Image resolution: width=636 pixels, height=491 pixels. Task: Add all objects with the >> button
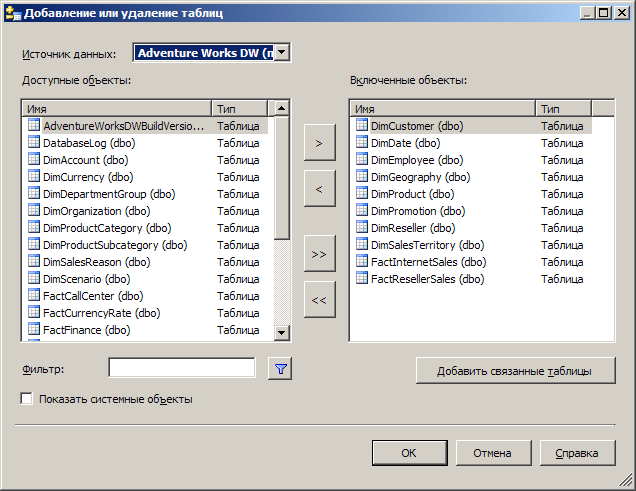tap(320, 253)
